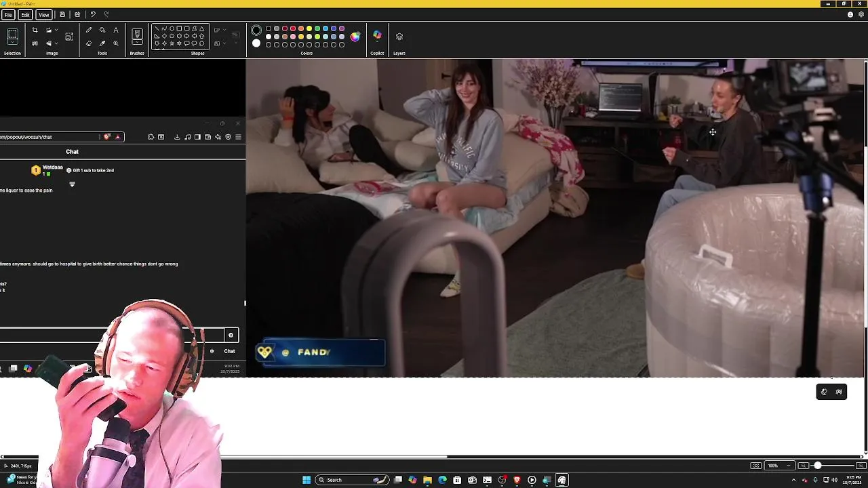Viewport: 868px width, 488px height.
Task: Choose the Rectangle shape
Action: click(179, 28)
